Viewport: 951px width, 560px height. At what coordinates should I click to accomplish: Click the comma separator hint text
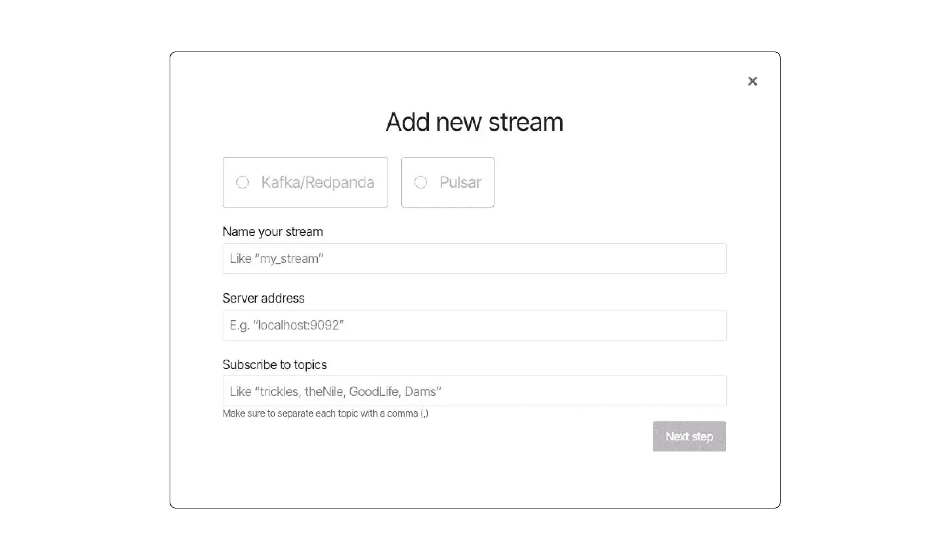325,413
